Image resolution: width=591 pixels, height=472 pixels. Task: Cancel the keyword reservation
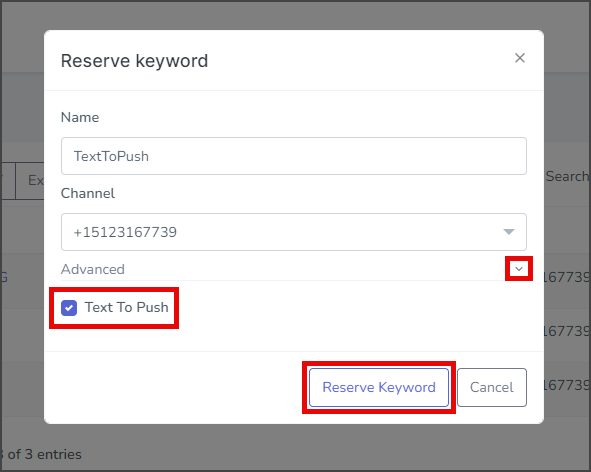point(491,388)
